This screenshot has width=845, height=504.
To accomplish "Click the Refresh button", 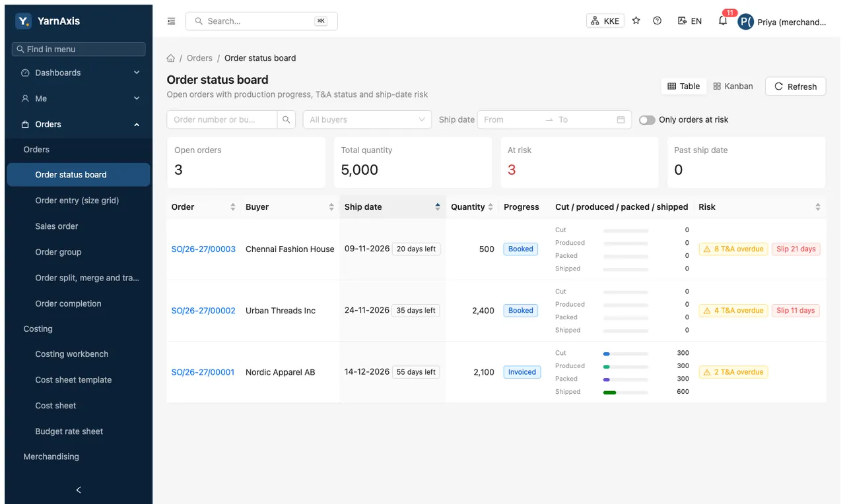I will point(795,86).
